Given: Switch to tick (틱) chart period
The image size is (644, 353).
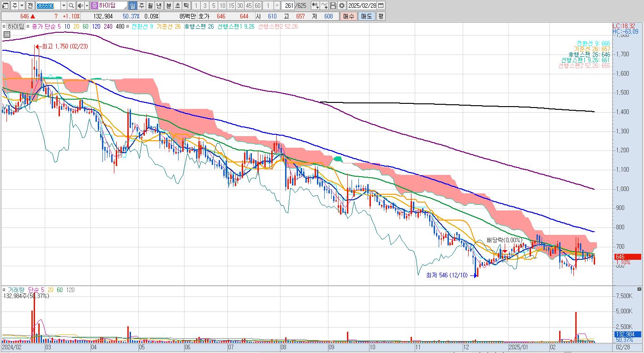Looking at the screenshot, I should pyautogui.click(x=186, y=6).
